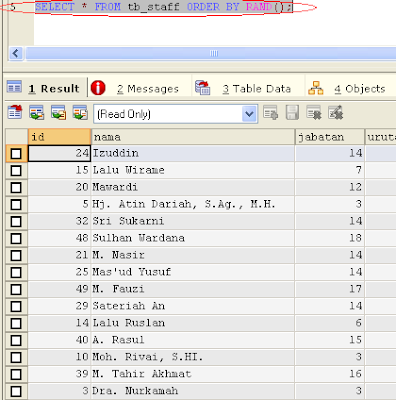
Task: Click jabatan value 6 for Lalu Ruslan
Action: [x=330, y=323]
